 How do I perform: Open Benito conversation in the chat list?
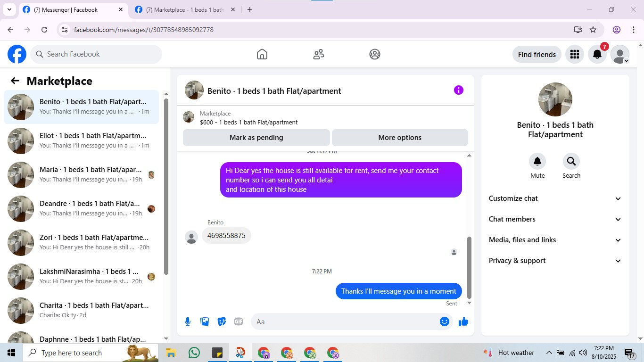point(82,107)
